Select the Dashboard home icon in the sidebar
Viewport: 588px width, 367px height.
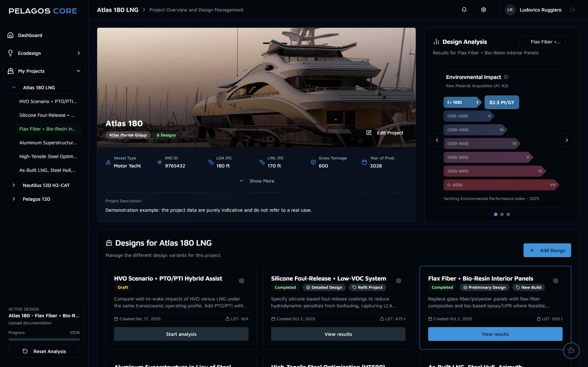[x=10, y=35]
